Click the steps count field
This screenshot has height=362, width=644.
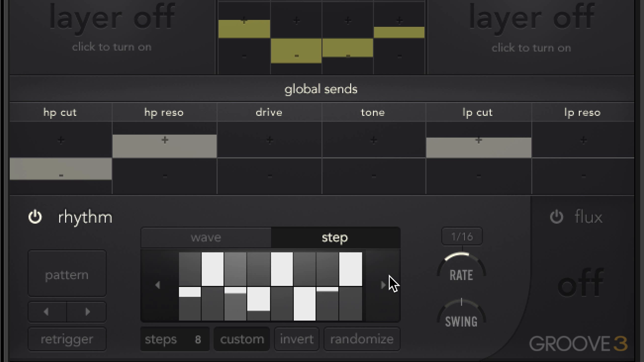(x=174, y=339)
